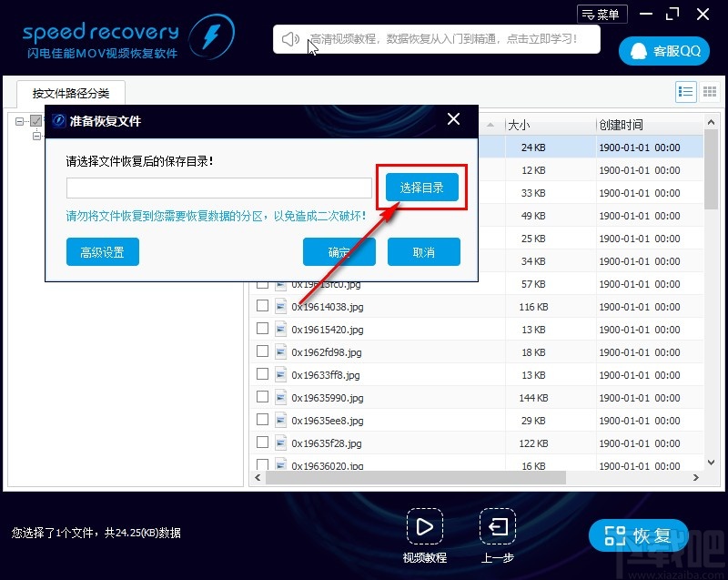The image size is (728, 580).
Task: Switch to the 按文件路径分类 tab
Action: 70,92
